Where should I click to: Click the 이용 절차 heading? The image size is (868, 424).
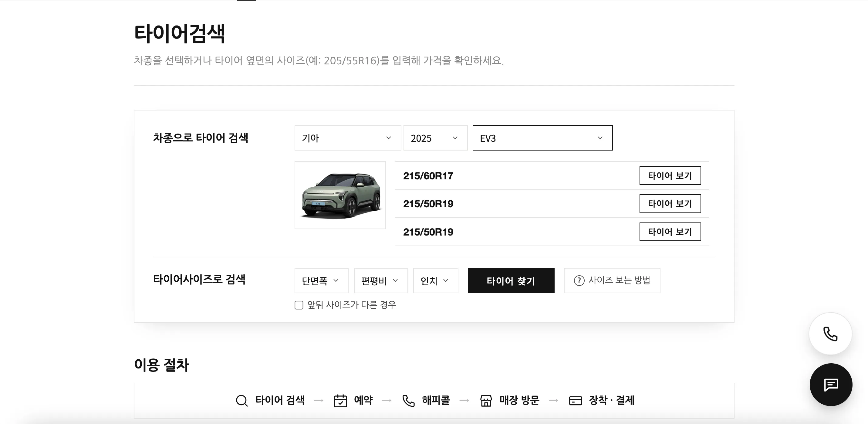161,365
